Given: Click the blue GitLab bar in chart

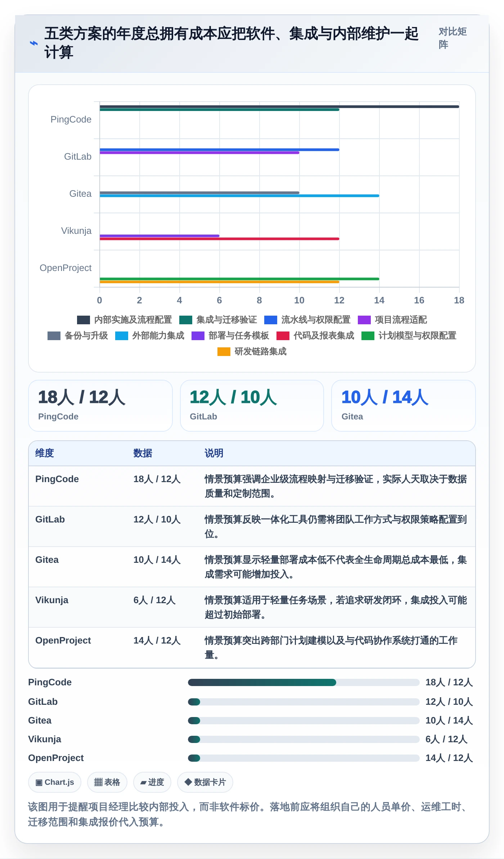Looking at the screenshot, I should click(219, 150).
